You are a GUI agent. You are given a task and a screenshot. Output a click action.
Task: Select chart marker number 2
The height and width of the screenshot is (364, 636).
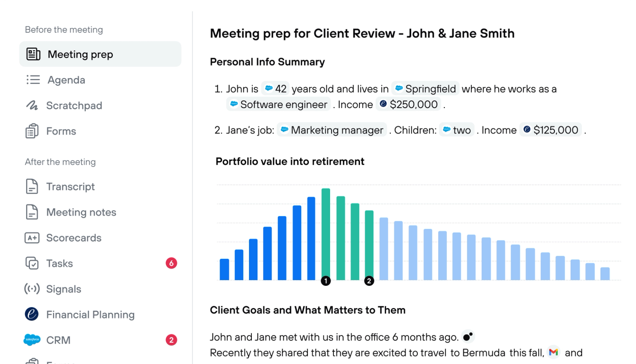pyautogui.click(x=369, y=281)
